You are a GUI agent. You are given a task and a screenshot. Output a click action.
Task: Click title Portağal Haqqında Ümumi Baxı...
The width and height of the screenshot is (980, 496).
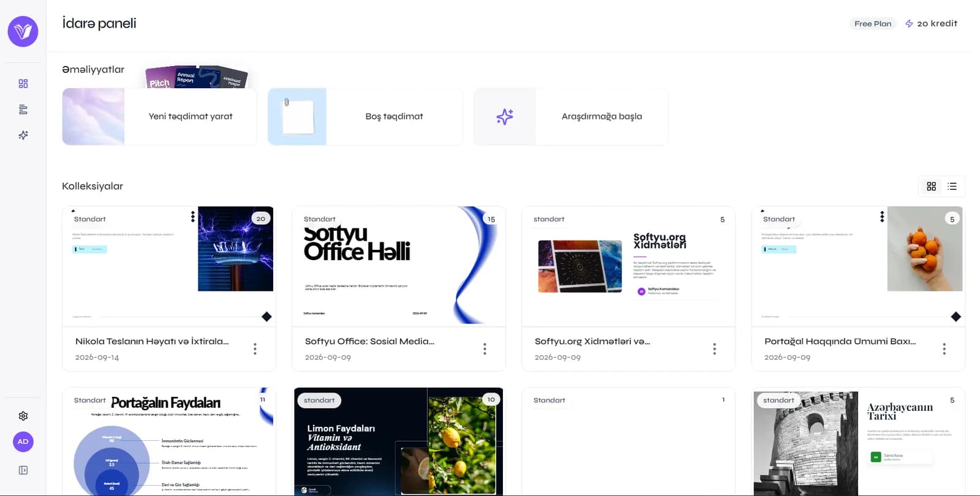coord(840,341)
